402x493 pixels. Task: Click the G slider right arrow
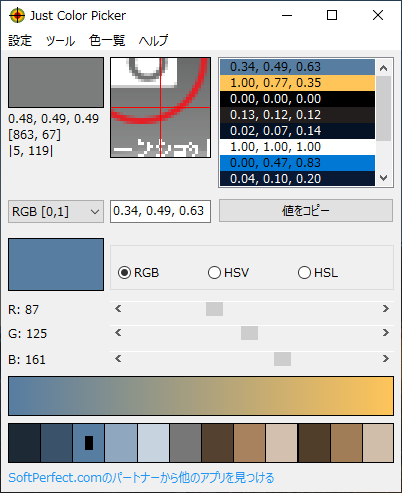[x=386, y=333]
